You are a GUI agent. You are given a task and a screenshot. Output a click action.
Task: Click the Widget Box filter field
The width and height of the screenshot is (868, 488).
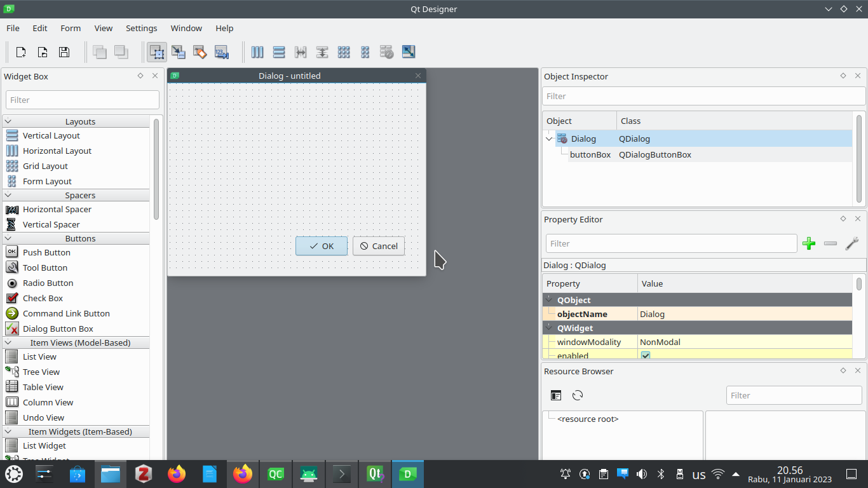[83, 100]
